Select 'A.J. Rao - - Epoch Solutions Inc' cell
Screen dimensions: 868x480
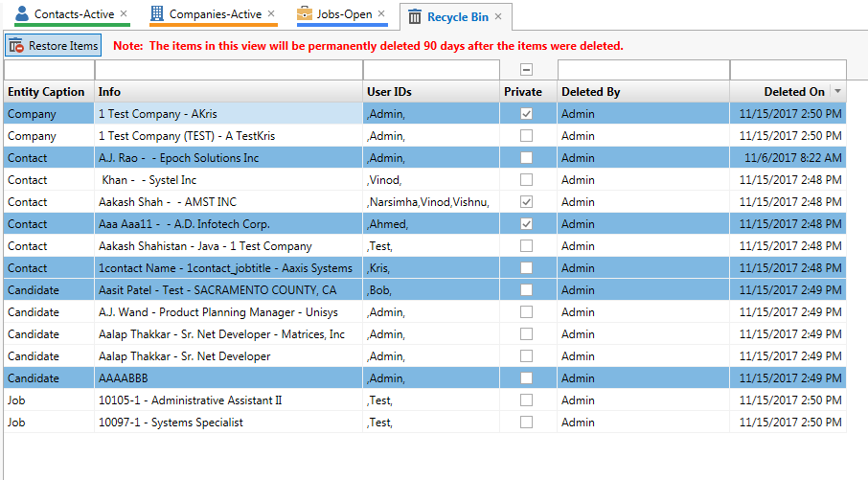pos(229,158)
